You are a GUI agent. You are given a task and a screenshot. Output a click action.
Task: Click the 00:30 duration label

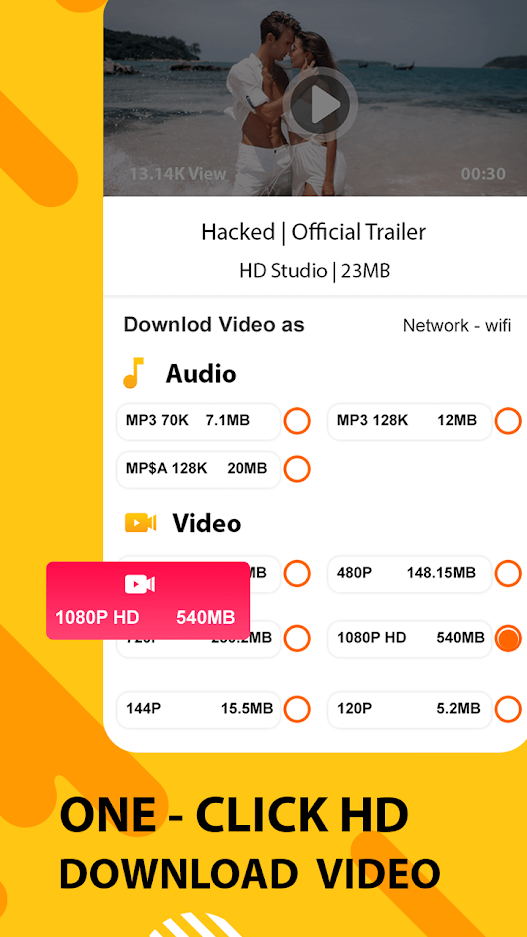click(x=483, y=174)
